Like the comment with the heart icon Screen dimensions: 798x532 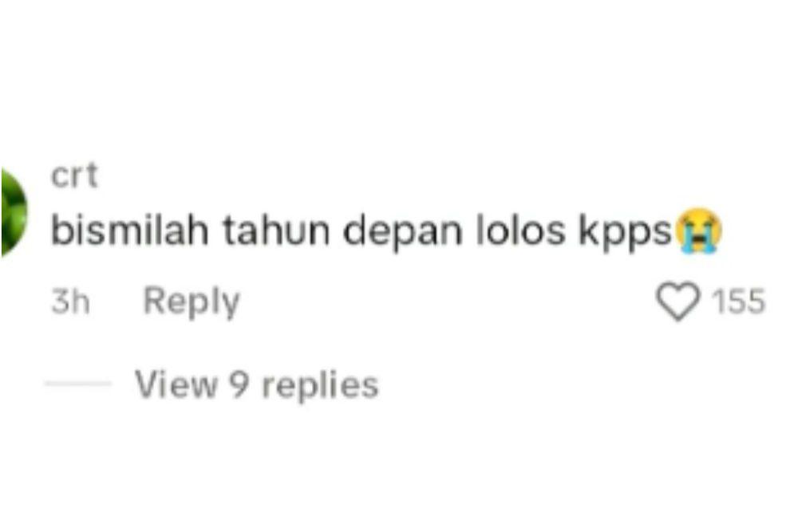(x=678, y=301)
